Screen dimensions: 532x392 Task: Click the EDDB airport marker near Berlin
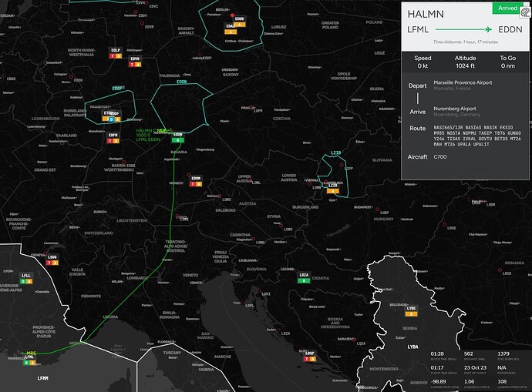[239, 22]
